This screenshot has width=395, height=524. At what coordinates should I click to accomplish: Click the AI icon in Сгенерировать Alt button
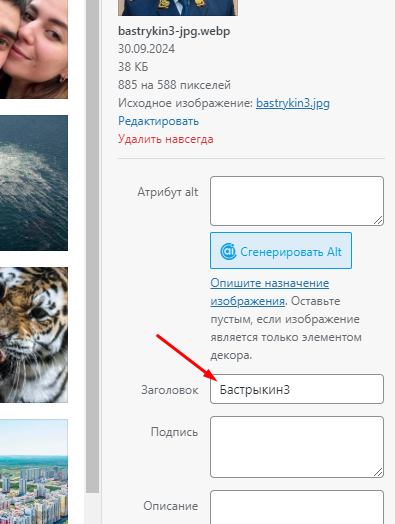(228, 251)
